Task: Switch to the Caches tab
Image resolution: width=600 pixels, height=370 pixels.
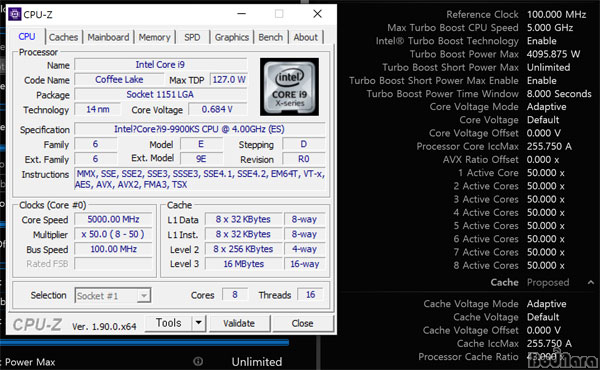Action: (64, 37)
